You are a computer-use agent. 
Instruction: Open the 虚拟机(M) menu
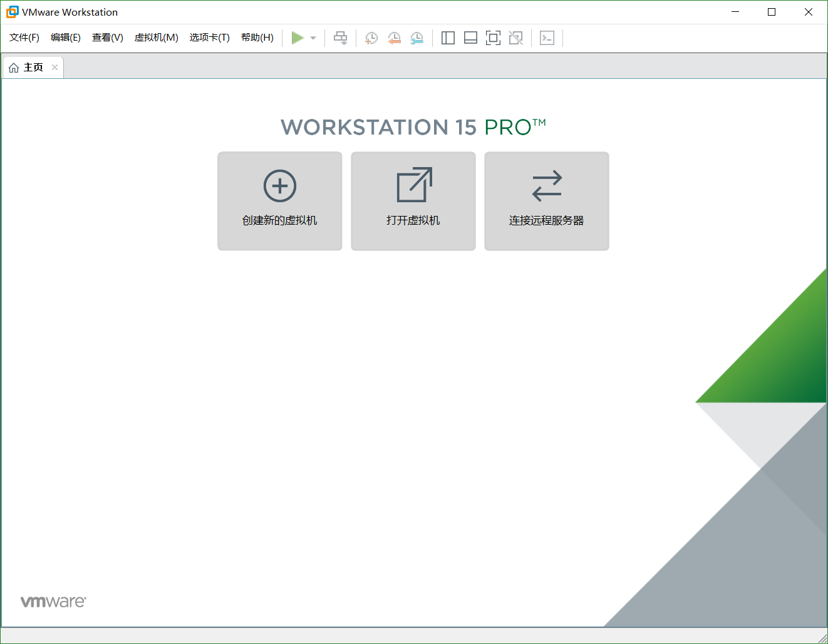[157, 38]
